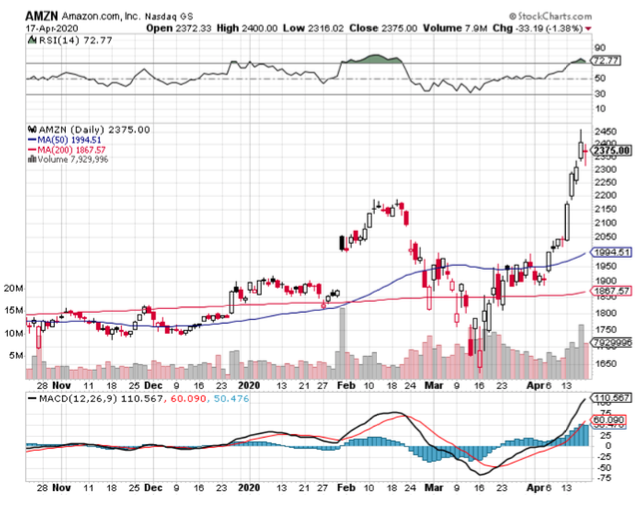The height and width of the screenshot is (507, 636).
Task: Click the 2375.00 price tag on the right axis
Action: pyautogui.click(x=612, y=150)
